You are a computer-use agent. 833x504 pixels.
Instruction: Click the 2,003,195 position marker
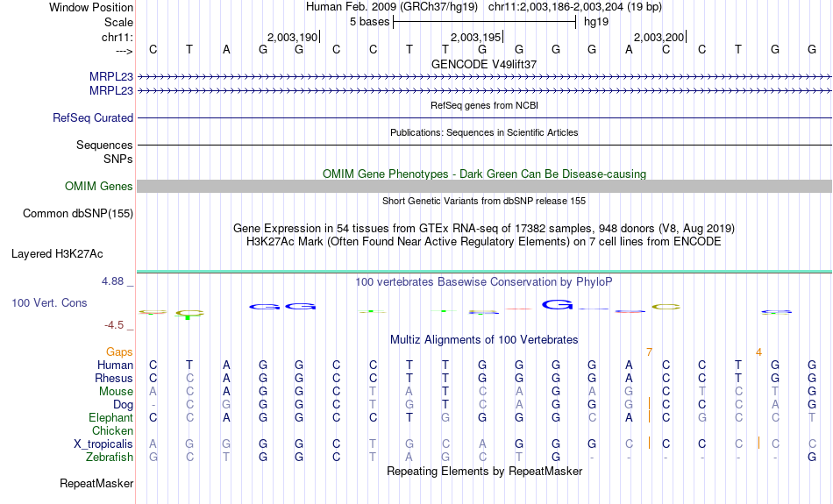click(x=475, y=37)
